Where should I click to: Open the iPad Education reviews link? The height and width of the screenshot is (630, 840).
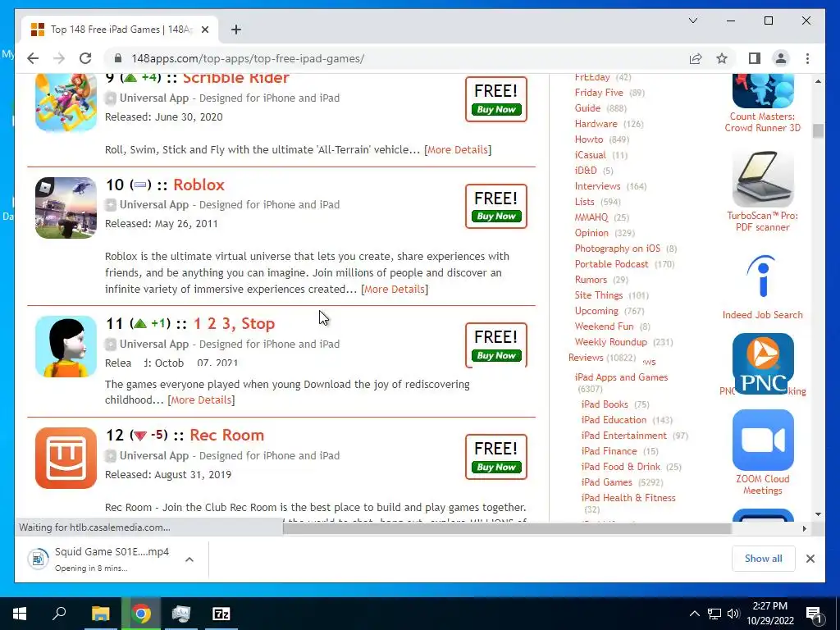coord(614,419)
